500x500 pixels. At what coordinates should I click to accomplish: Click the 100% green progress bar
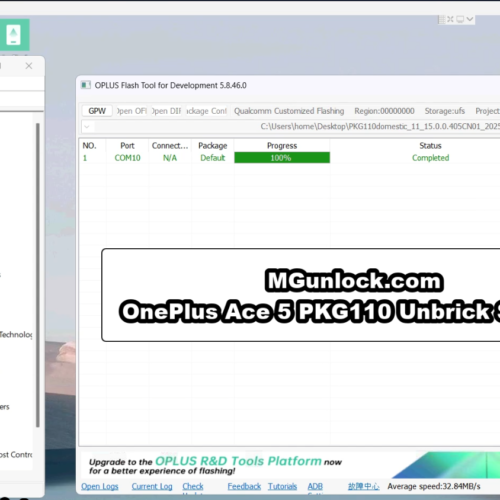(282, 158)
